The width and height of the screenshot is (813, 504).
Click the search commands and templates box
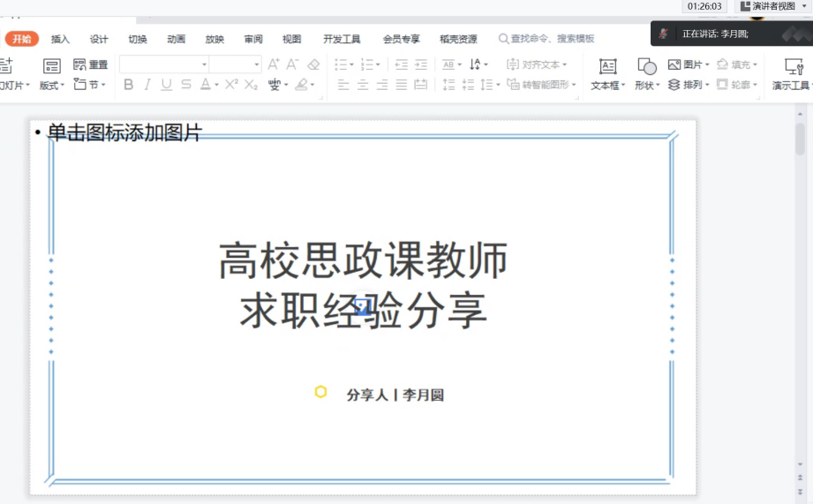pyautogui.click(x=547, y=39)
